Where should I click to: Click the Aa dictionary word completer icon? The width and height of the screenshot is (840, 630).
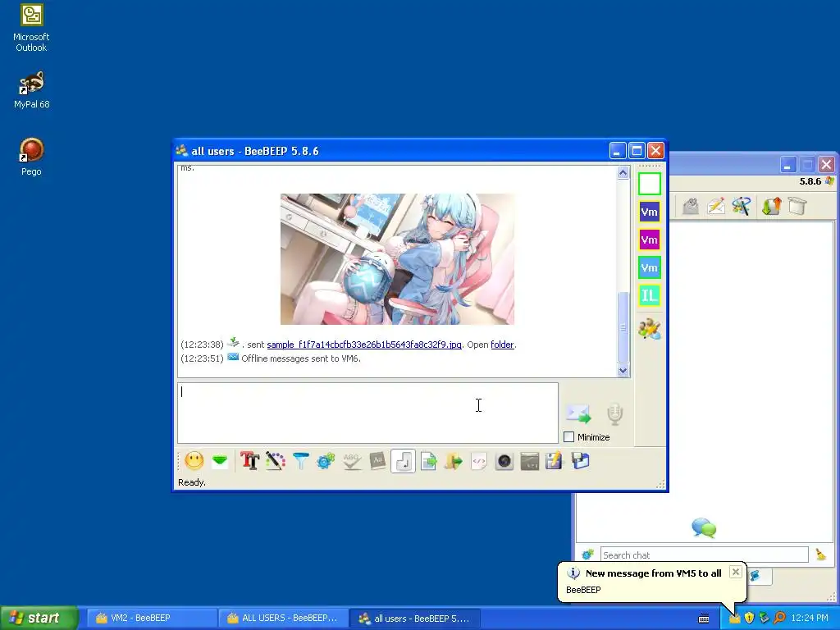click(x=377, y=461)
